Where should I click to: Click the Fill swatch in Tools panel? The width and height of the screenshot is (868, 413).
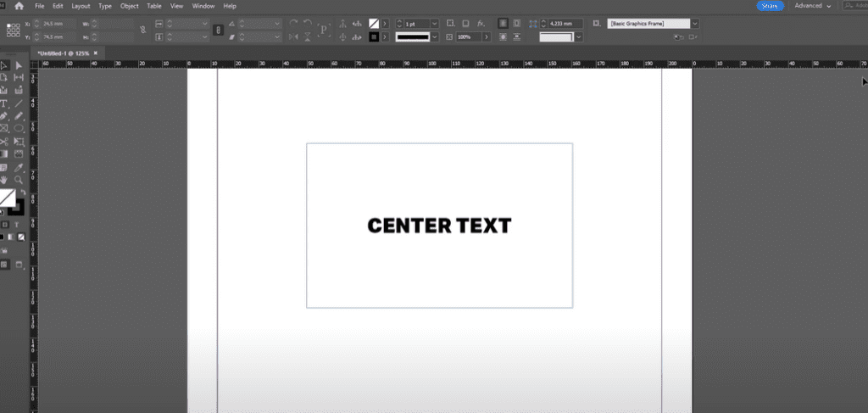point(7,197)
